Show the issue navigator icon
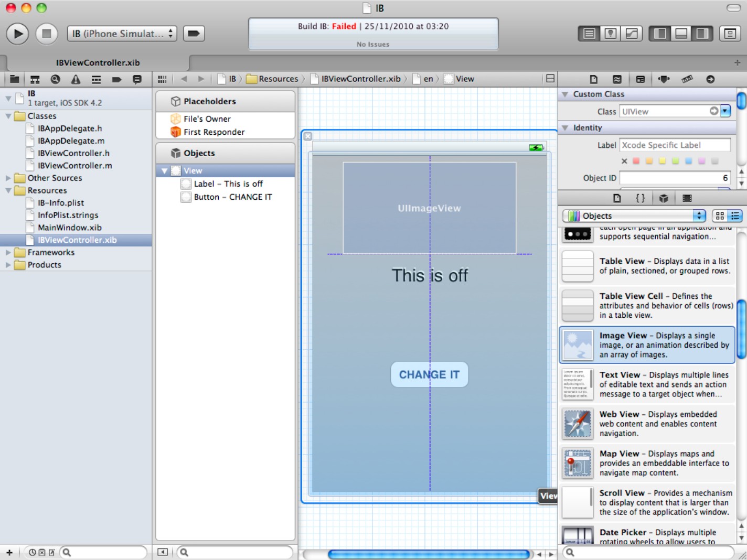747x560 pixels. click(76, 79)
